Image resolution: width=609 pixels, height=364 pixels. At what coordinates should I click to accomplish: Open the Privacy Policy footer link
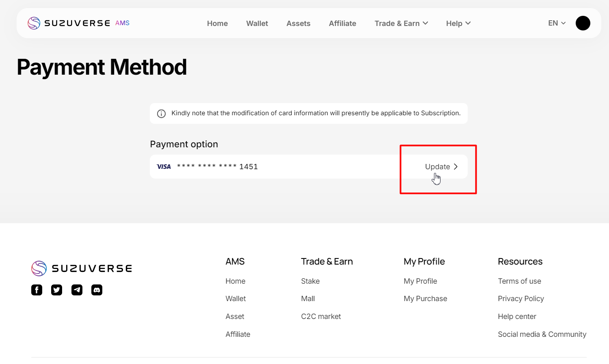tap(520, 299)
